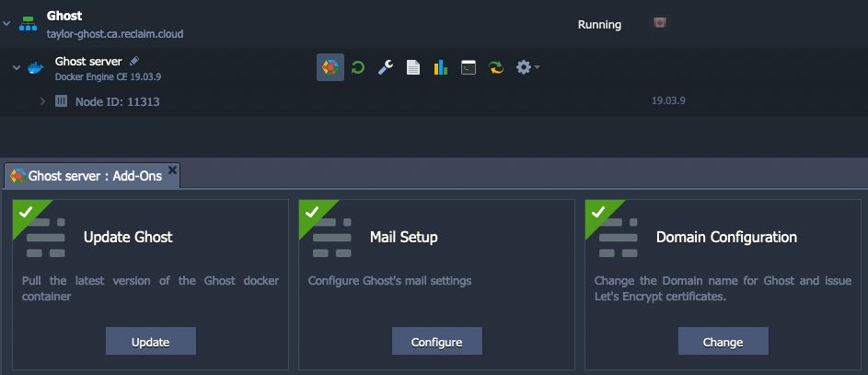868x375 pixels.
Task: Show the Statistics bar chart icon
Action: click(x=441, y=67)
